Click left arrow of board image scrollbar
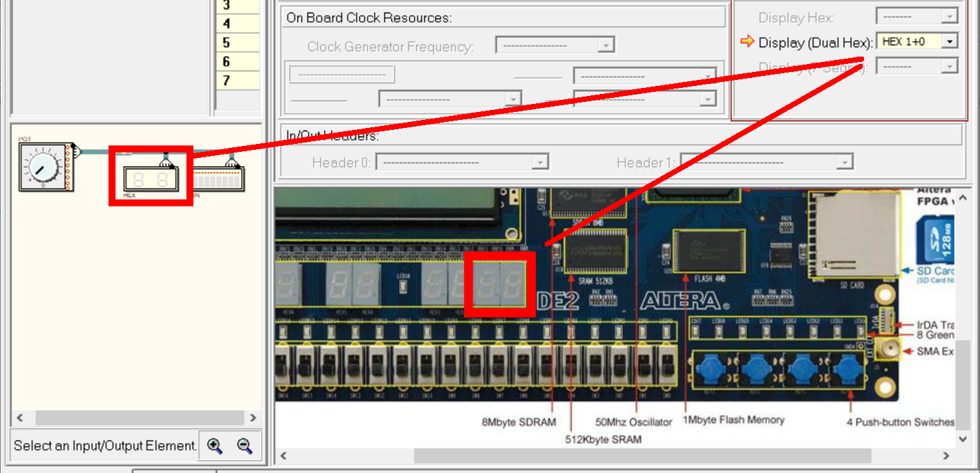 pos(284,456)
